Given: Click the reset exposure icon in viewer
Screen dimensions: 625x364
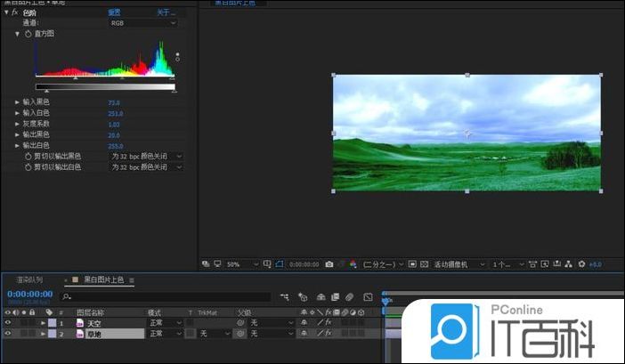Looking at the screenshot, I should pos(581,264).
